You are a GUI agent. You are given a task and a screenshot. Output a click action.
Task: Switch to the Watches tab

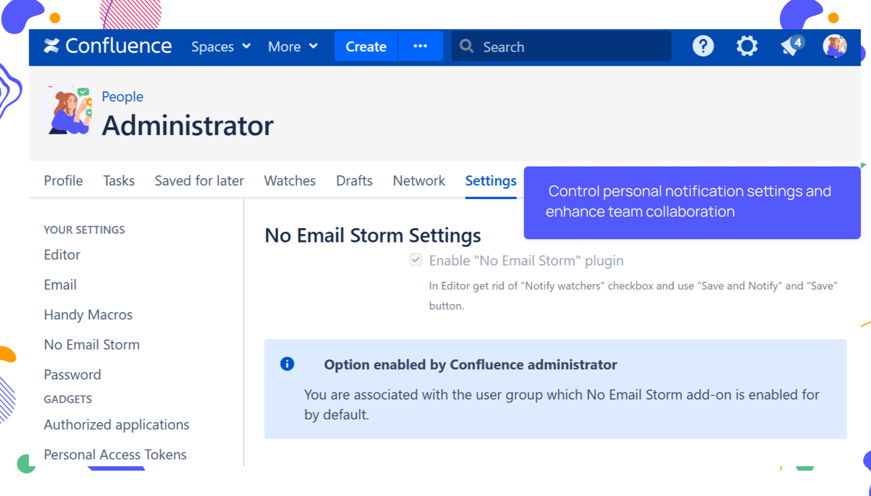289,181
